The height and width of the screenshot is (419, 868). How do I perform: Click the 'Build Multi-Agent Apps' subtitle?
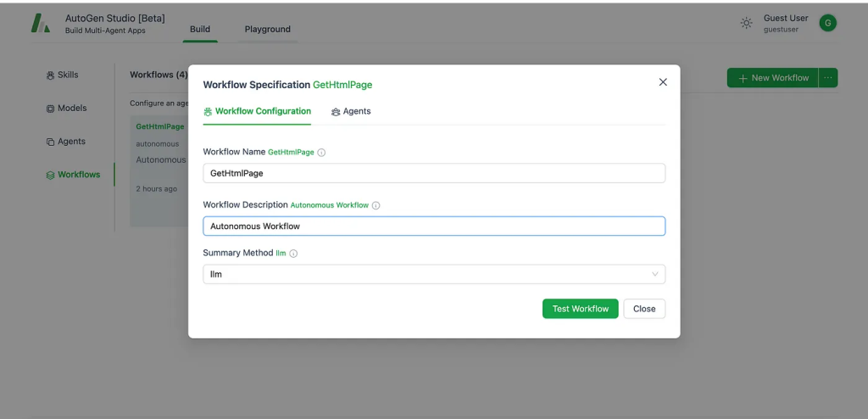click(x=105, y=31)
